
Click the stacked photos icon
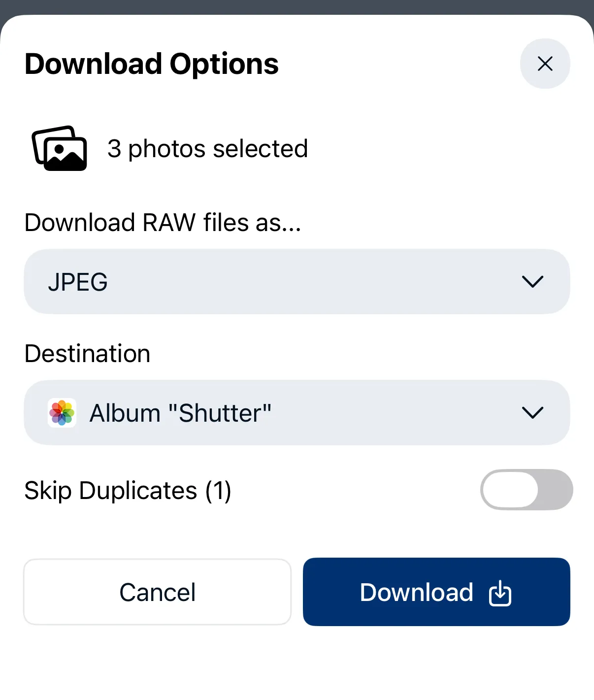pos(60,148)
